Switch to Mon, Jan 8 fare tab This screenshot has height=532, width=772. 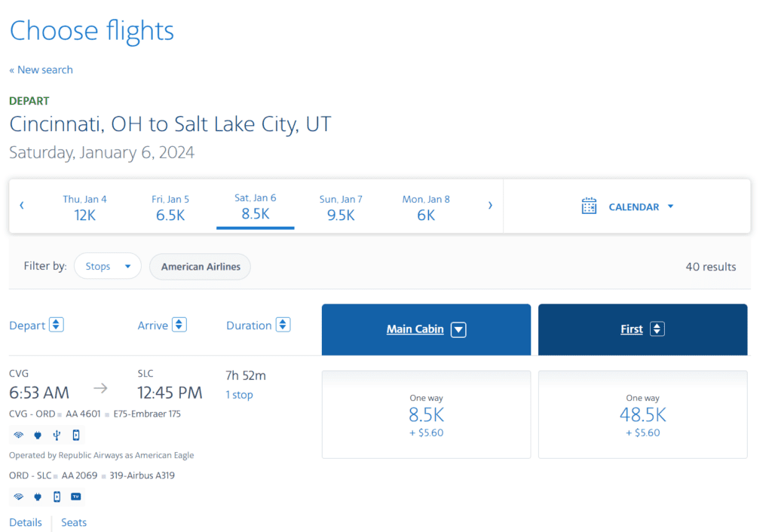tap(426, 207)
